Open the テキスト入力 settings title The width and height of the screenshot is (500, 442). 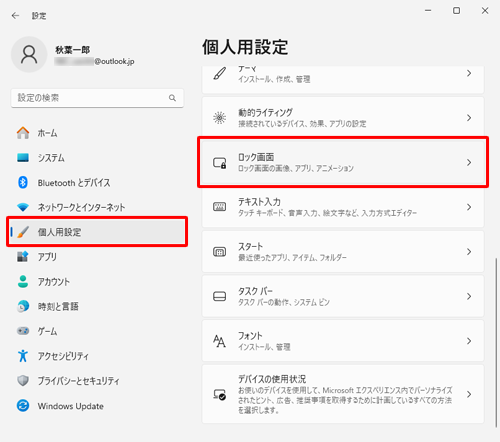(x=259, y=202)
